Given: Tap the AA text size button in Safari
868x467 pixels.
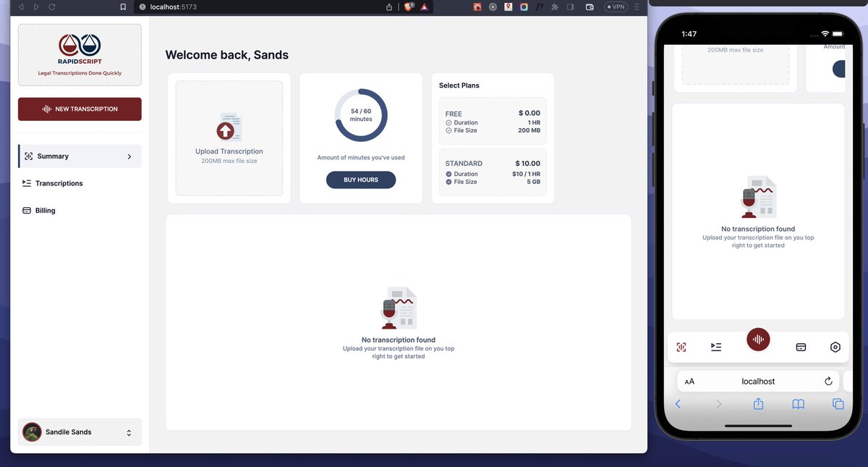Looking at the screenshot, I should click(x=689, y=382).
